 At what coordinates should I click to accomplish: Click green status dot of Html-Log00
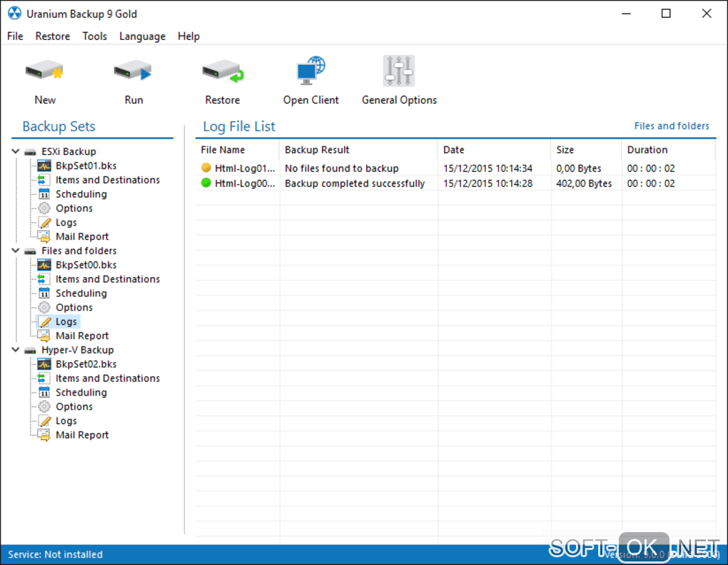pos(206,183)
